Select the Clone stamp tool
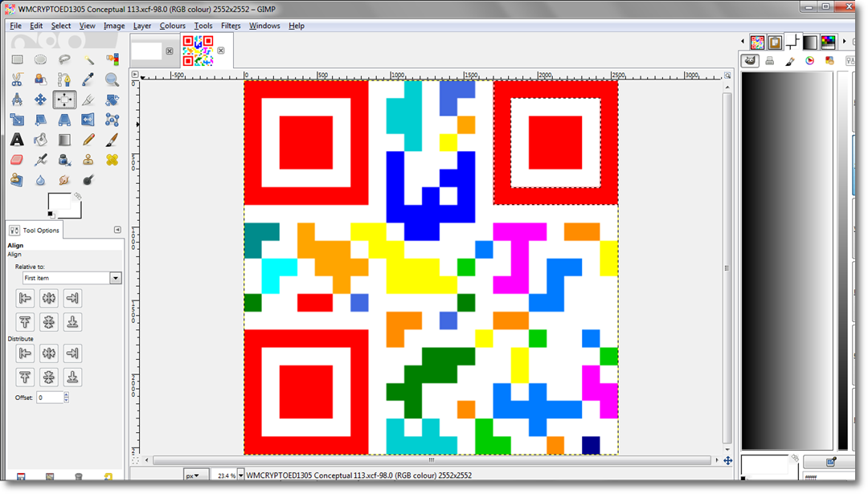Image resolution: width=868 pixels, height=494 pixels. (x=88, y=160)
